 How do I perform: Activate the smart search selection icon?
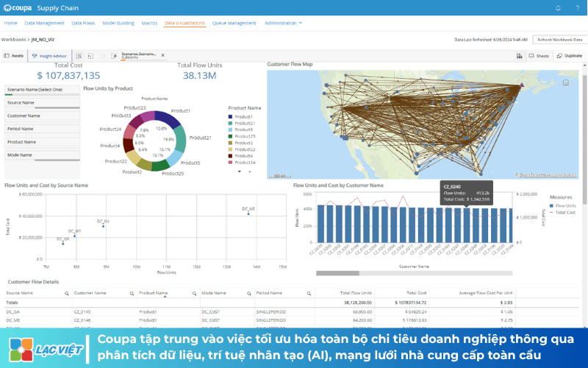pos(79,56)
